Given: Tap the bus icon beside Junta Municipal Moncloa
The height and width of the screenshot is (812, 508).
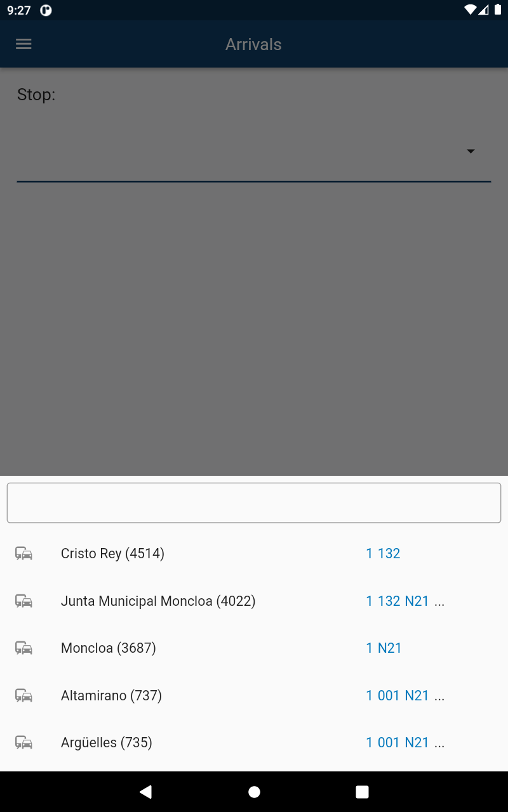Looking at the screenshot, I should point(23,601).
